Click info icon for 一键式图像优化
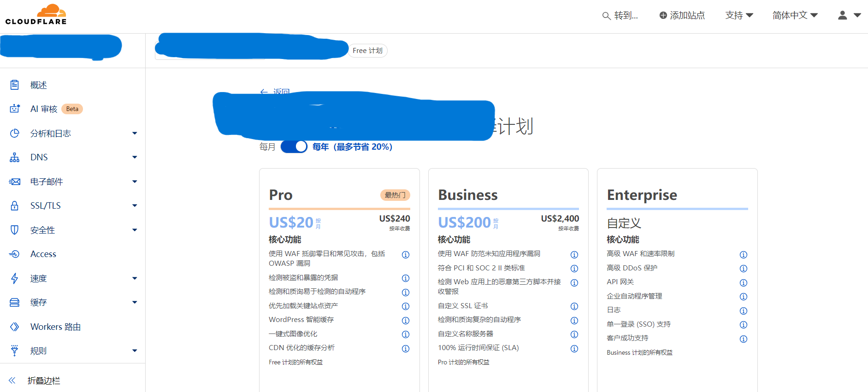This screenshot has height=392, width=868. click(406, 334)
